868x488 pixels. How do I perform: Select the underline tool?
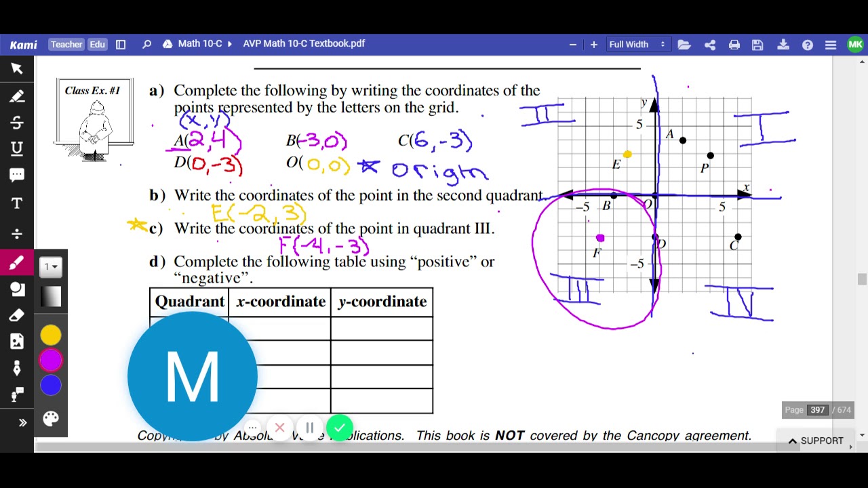pyautogui.click(x=17, y=148)
